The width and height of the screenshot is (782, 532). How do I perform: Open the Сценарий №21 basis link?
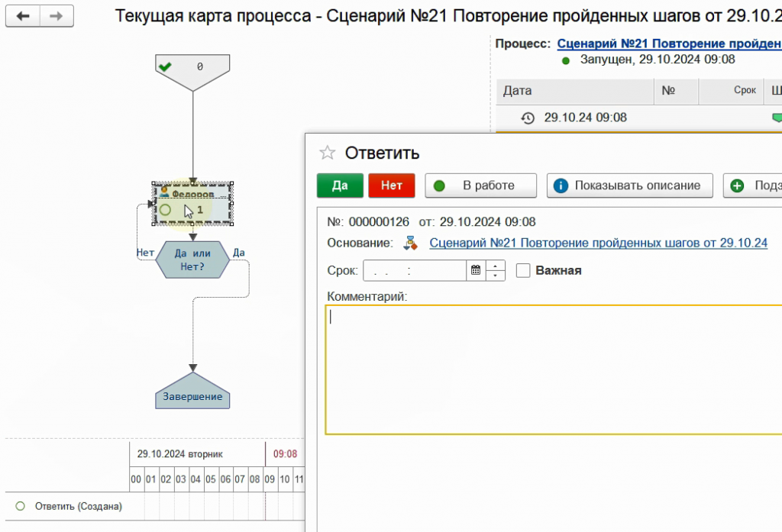[598, 243]
